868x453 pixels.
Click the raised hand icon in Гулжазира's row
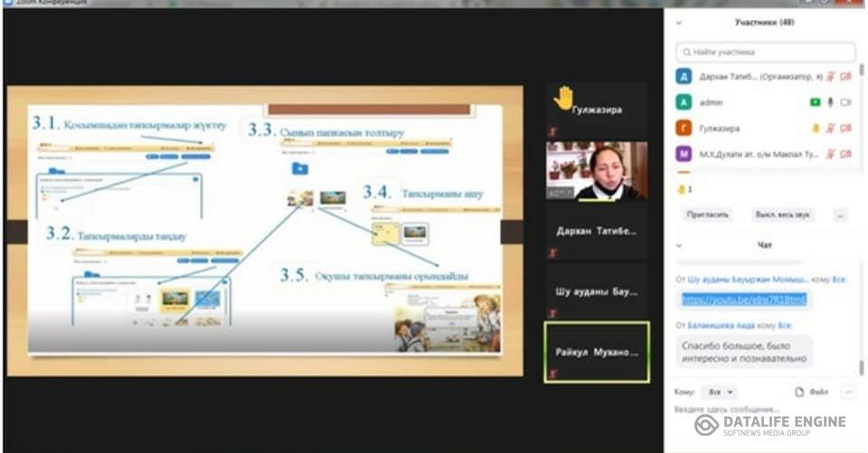[x=815, y=128]
